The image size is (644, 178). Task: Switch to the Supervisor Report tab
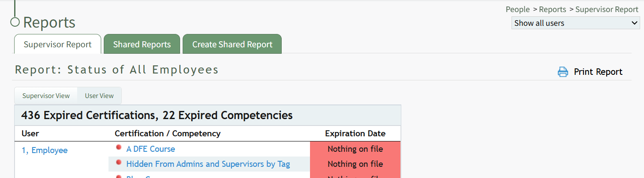(x=57, y=45)
